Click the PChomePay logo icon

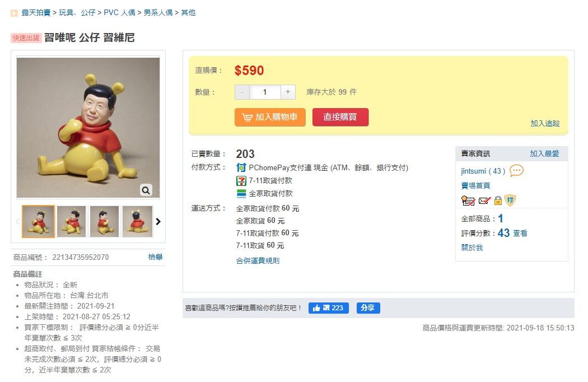(x=241, y=167)
